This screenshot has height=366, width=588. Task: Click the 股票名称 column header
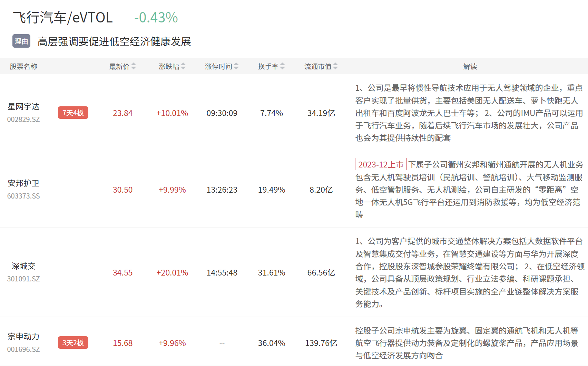[x=23, y=66]
